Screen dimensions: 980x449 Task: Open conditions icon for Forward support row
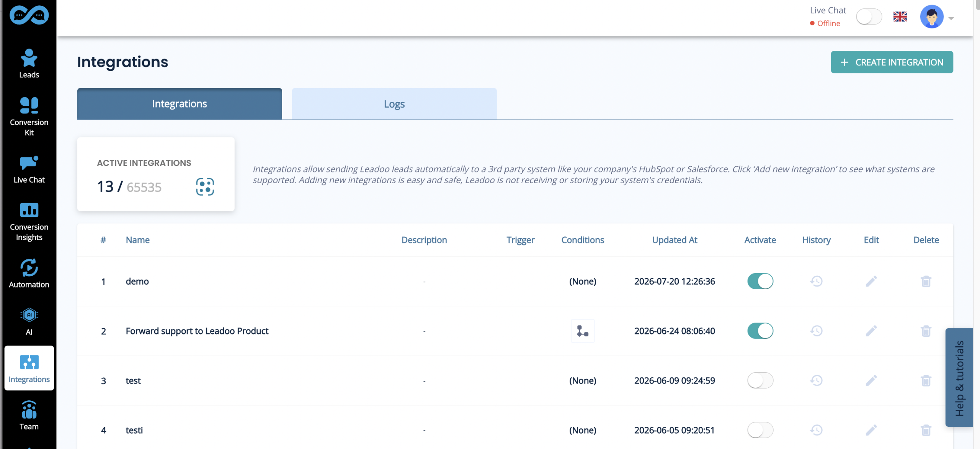(583, 331)
